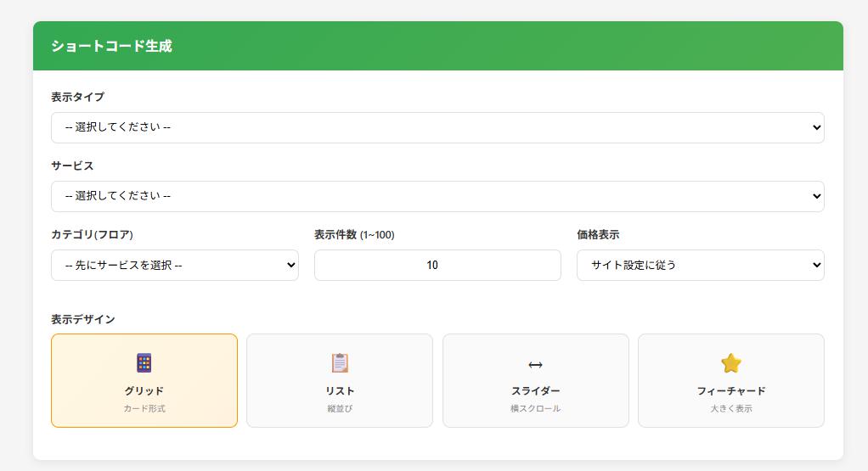Open the 価格表示 dropdown showing サイト設定に従う

coord(700,265)
